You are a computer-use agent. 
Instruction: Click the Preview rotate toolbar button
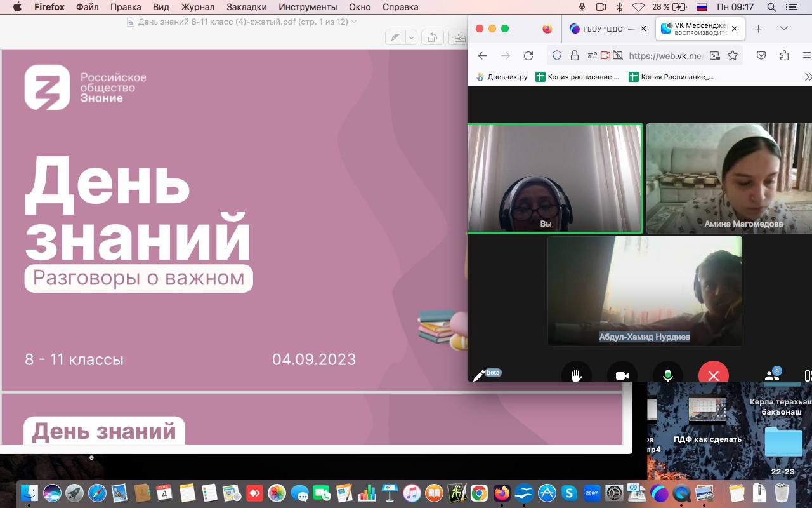(x=432, y=38)
